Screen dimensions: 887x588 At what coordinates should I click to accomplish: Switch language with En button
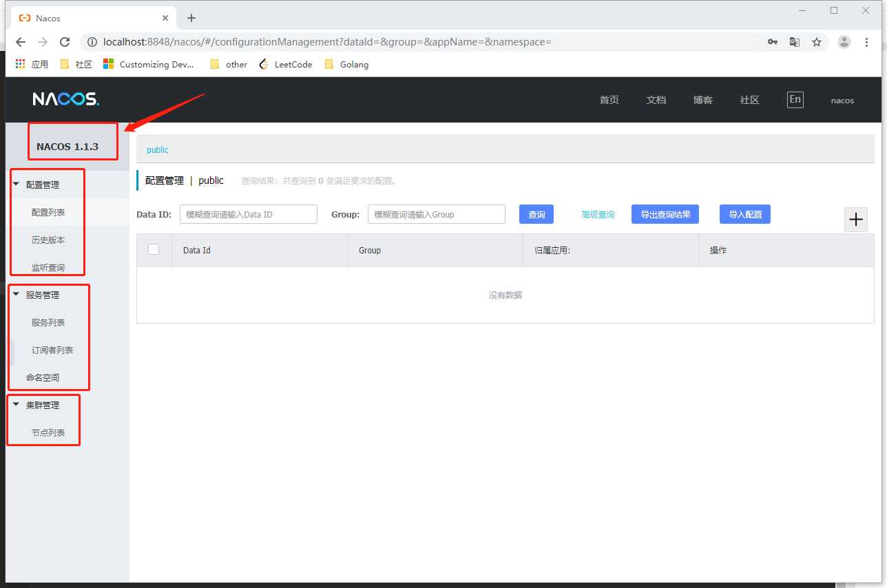(x=795, y=99)
